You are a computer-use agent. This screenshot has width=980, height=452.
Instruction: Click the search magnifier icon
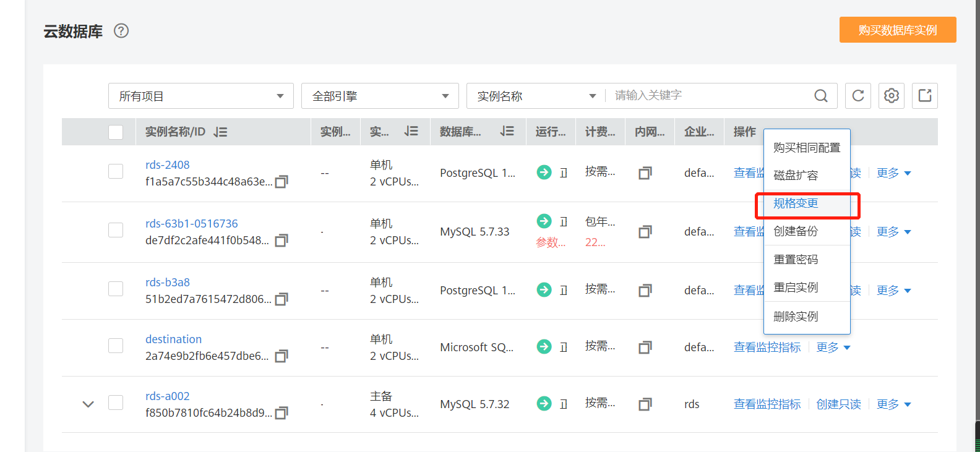(821, 96)
